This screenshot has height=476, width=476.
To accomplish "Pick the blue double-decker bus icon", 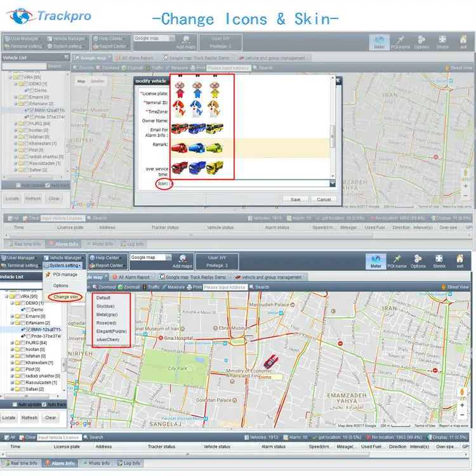I will click(197, 129).
